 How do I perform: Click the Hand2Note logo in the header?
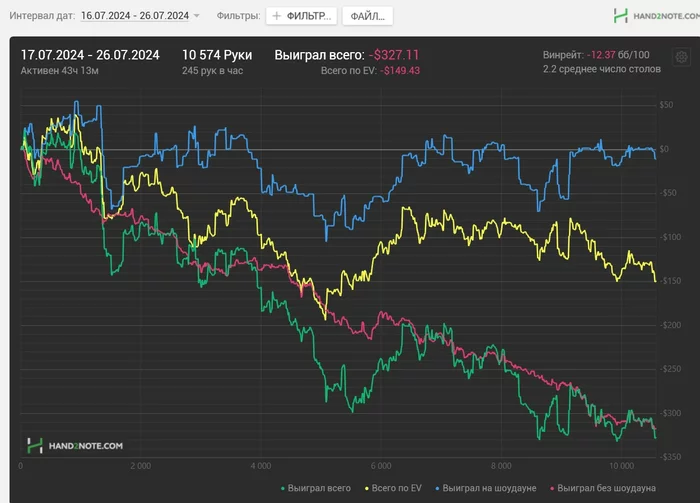pyautogui.click(x=649, y=16)
